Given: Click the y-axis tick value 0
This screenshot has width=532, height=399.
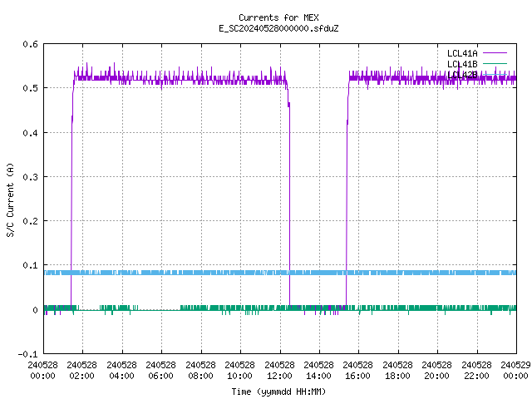Looking at the screenshot, I should click(x=35, y=310).
